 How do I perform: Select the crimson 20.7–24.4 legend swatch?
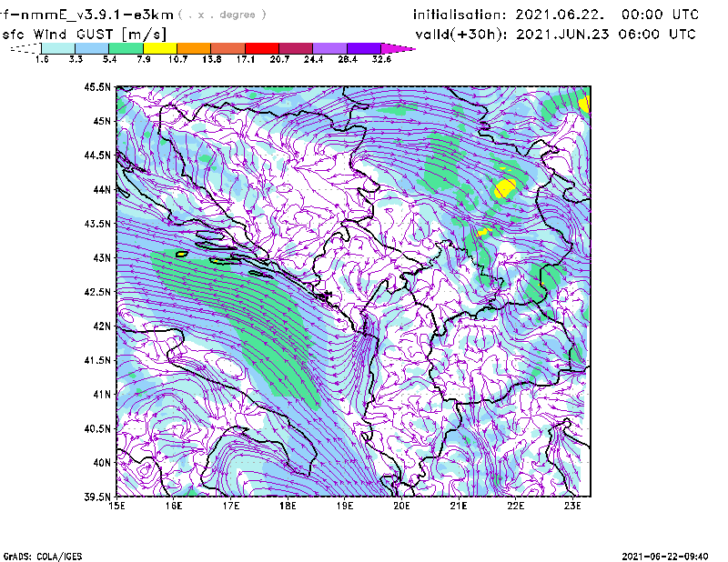[x=296, y=48]
